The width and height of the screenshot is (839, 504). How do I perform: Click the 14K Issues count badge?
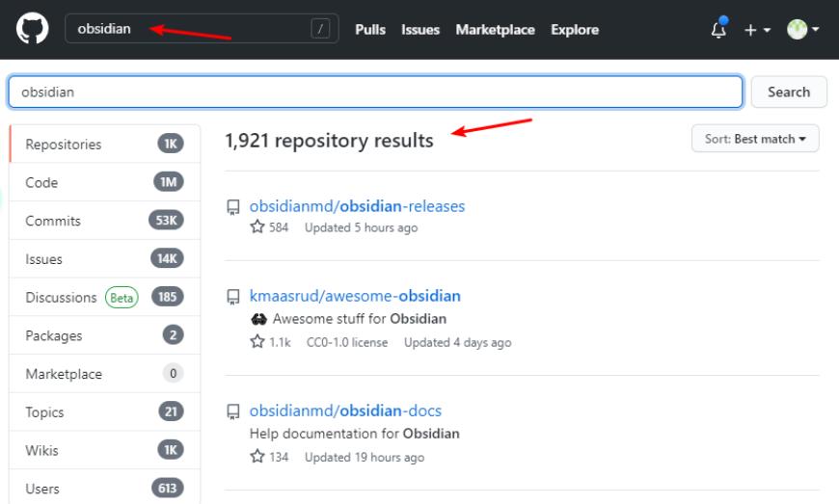(168, 258)
